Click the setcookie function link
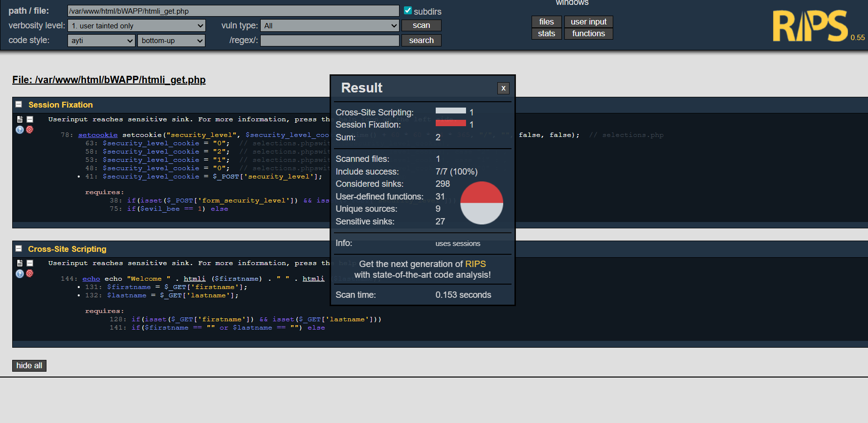Image resolution: width=868 pixels, height=423 pixels. tap(98, 135)
